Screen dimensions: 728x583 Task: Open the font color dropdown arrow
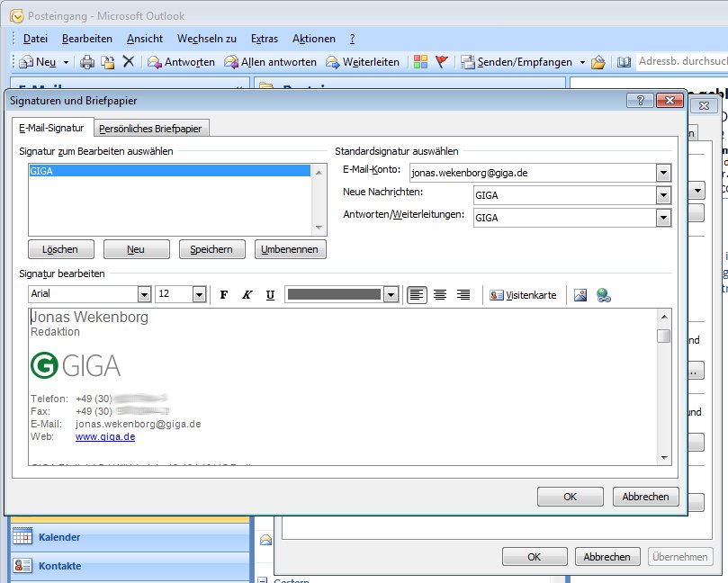point(391,294)
